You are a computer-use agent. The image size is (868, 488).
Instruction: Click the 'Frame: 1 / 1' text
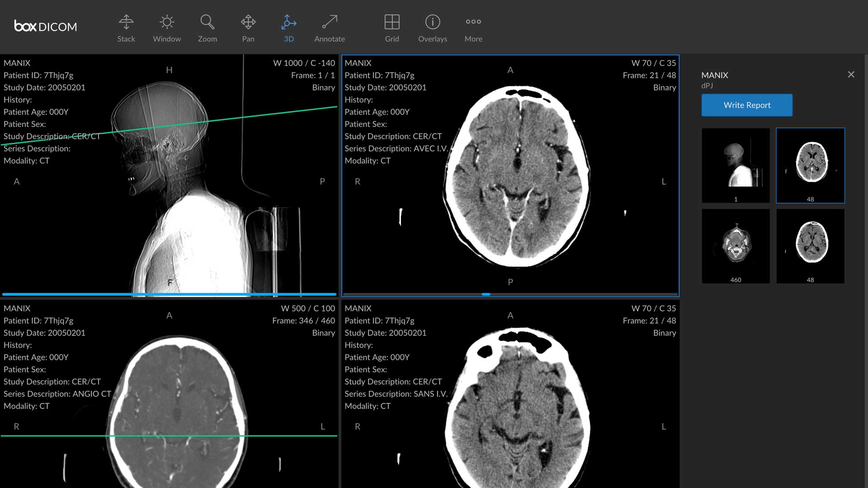point(313,75)
